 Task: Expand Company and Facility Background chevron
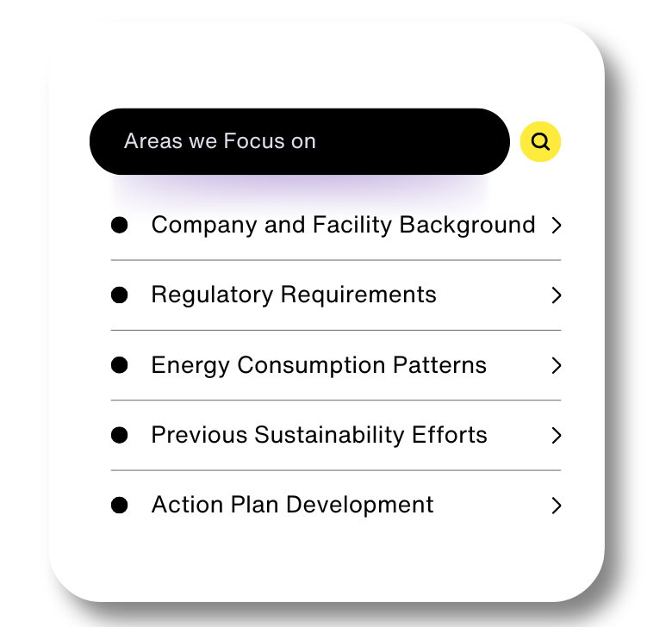tap(557, 226)
